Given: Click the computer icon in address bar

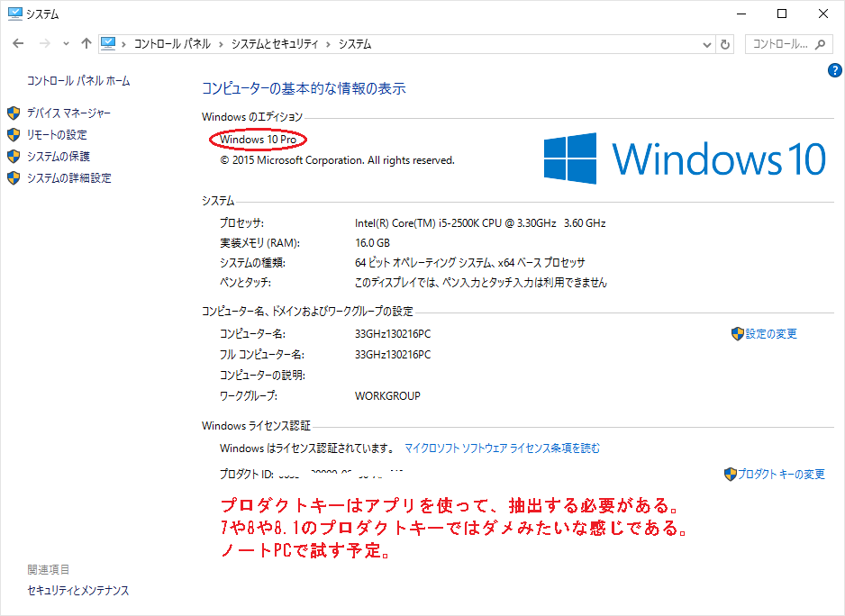Looking at the screenshot, I should (108, 43).
